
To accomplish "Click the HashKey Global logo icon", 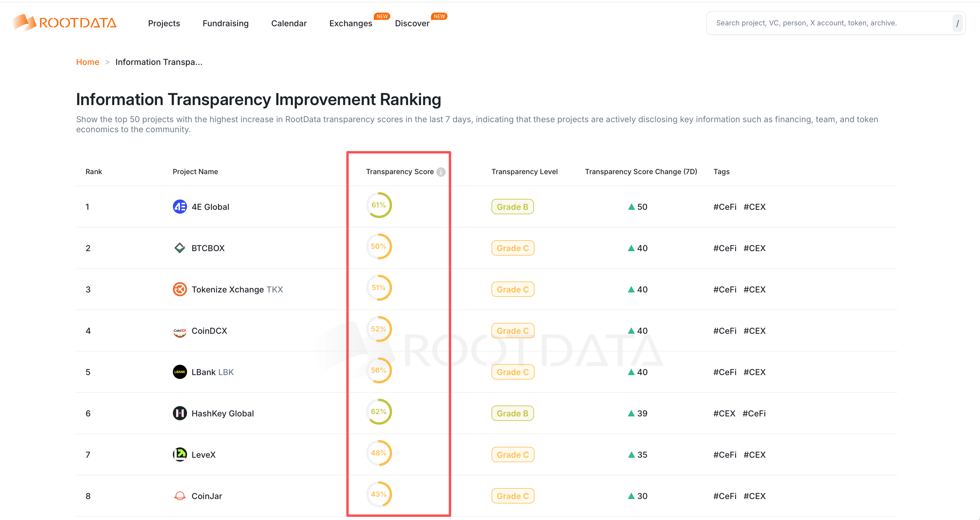I will [x=180, y=413].
